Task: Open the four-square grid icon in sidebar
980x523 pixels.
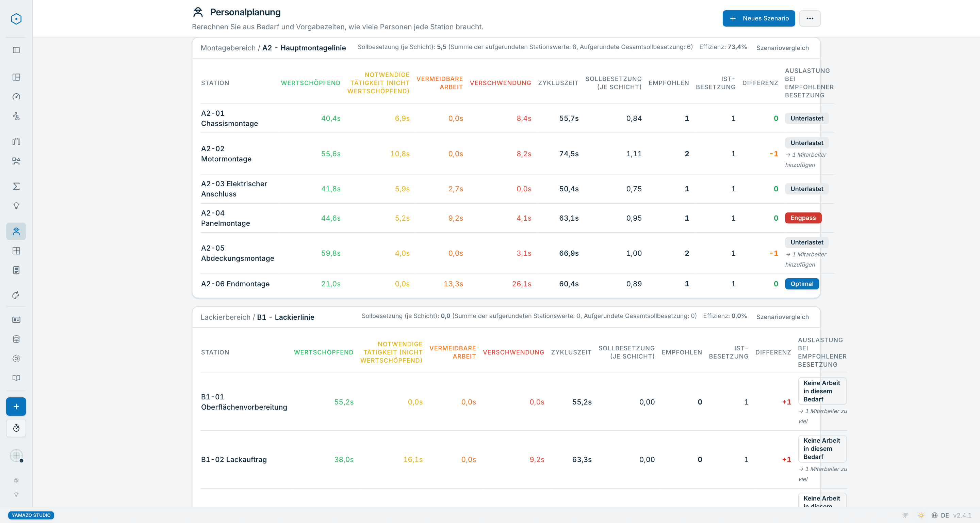Action: [x=16, y=251]
